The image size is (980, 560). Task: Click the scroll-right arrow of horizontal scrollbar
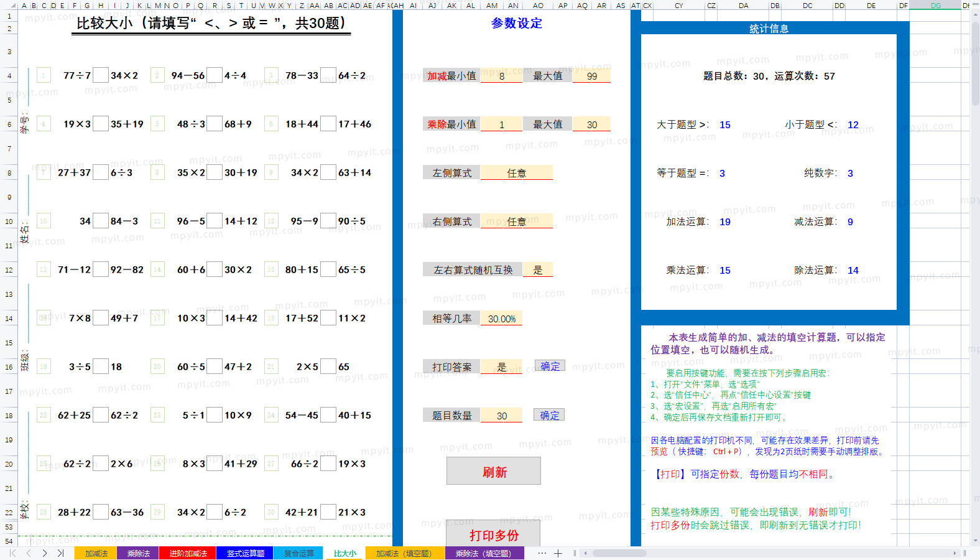[955, 553]
